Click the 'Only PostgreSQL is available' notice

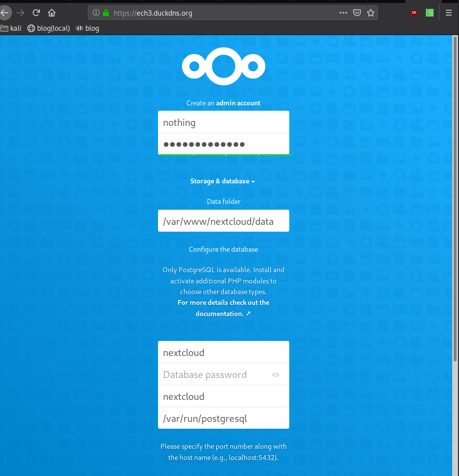[x=223, y=281]
